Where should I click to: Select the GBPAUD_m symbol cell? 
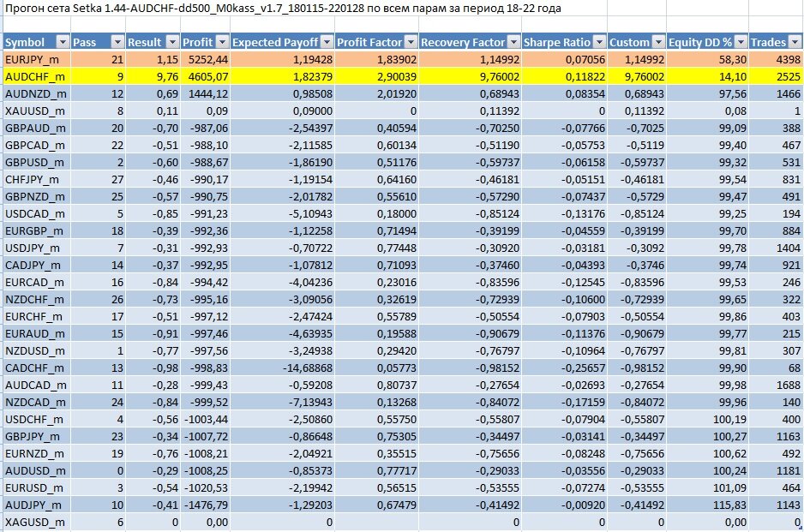[x=37, y=129]
